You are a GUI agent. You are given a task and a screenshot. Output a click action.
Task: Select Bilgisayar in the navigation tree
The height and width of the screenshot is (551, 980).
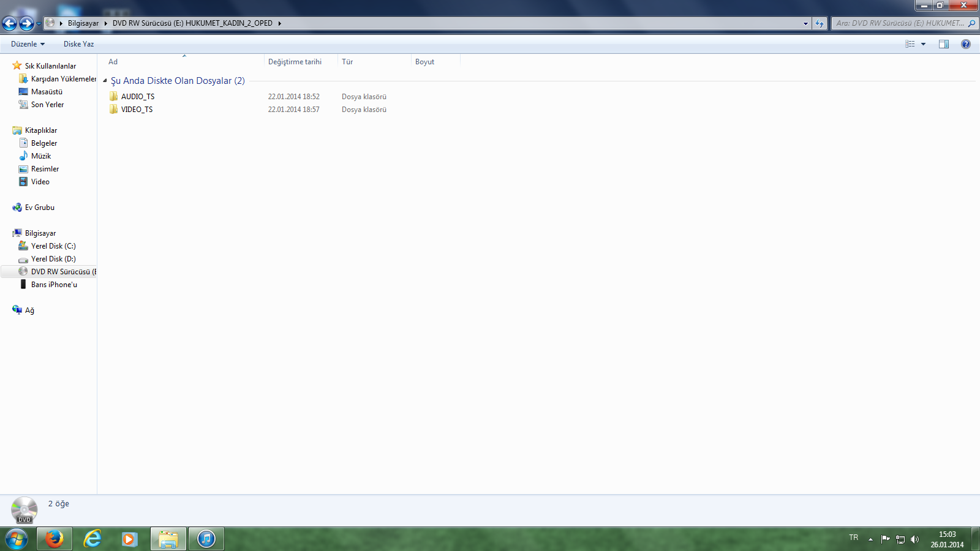[x=40, y=233]
